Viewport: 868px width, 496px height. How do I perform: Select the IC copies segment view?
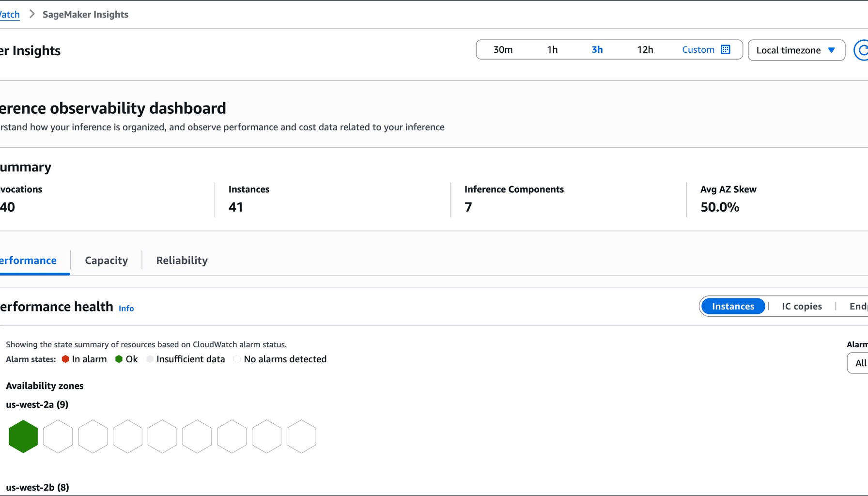click(802, 306)
